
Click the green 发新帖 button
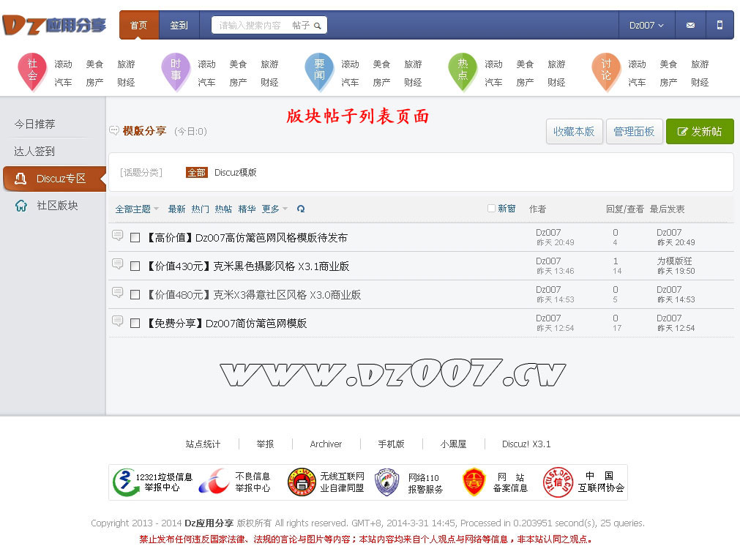pyautogui.click(x=700, y=131)
